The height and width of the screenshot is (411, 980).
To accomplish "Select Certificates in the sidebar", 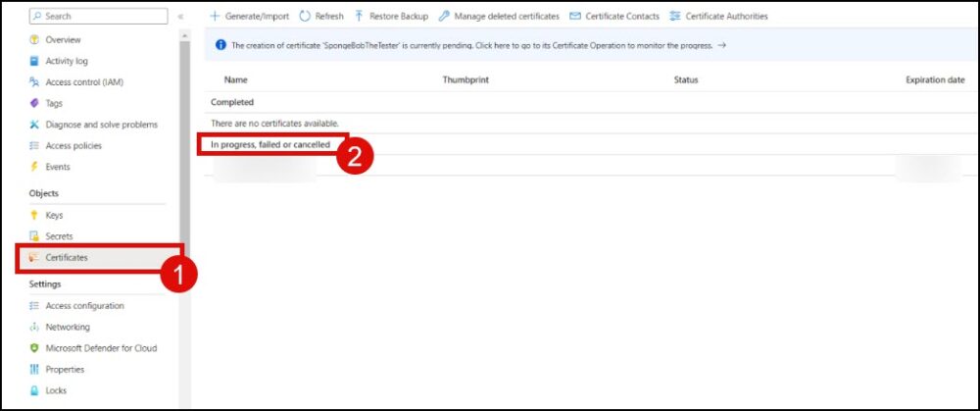I will click(x=66, y=257).
